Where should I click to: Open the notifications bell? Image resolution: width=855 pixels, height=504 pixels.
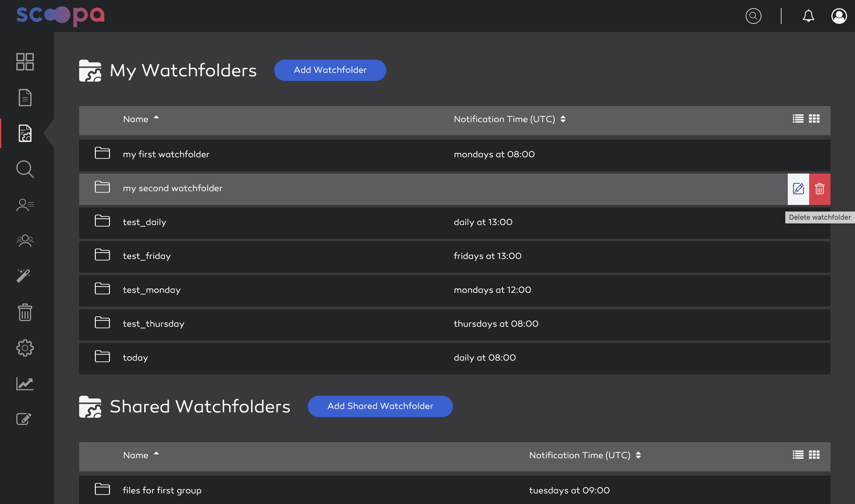[x=808, y=16]
